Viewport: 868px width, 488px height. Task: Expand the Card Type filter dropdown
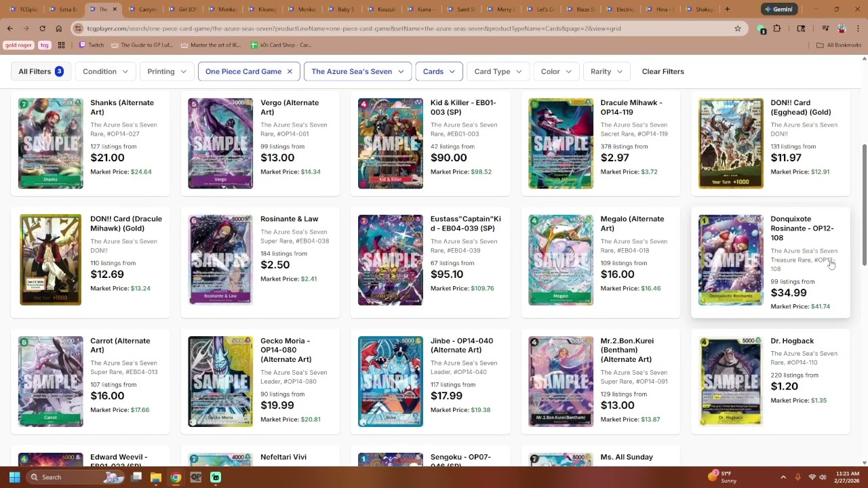click(498, 71)
